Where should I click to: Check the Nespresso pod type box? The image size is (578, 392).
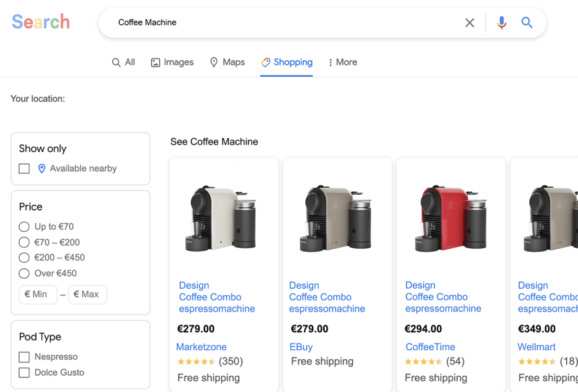pyautogui.click(x=24, y=357)
